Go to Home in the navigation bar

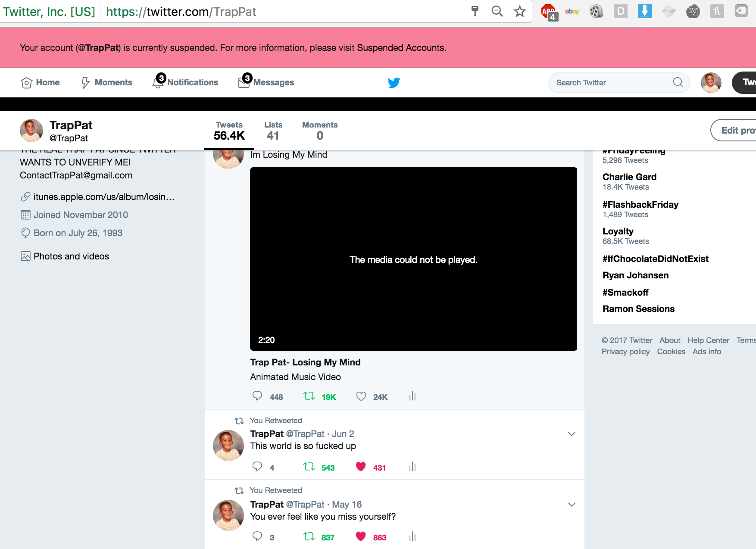tap(40, 82)
